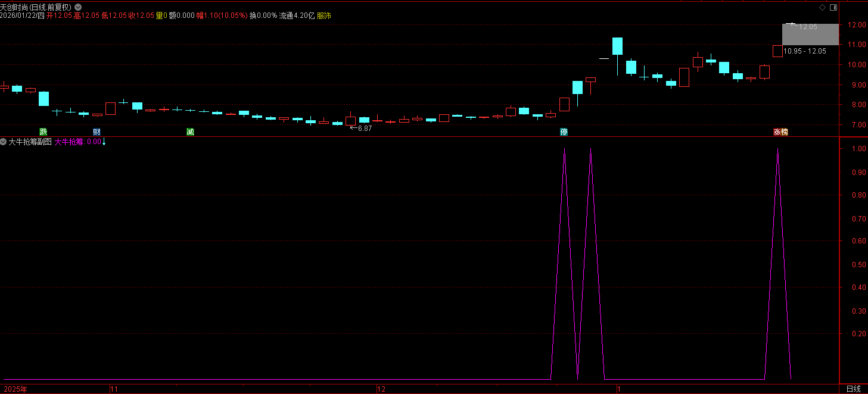The height and width of the screenshot is (394, 868).
Task: Click the 2026/01/22/四 date text
Action: point(22,16)
